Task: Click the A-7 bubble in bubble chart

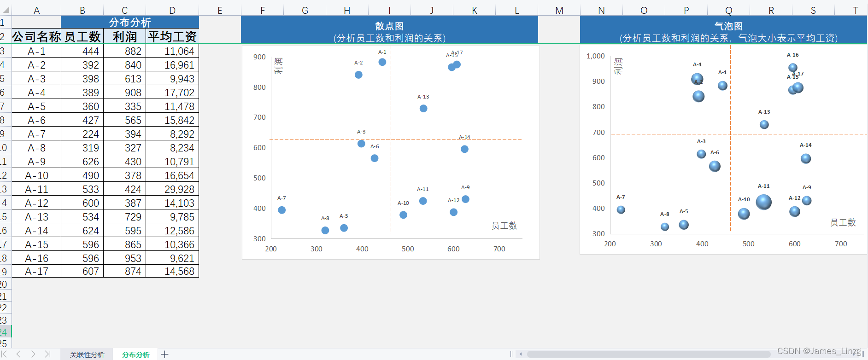Action: [x=621, y=210]
